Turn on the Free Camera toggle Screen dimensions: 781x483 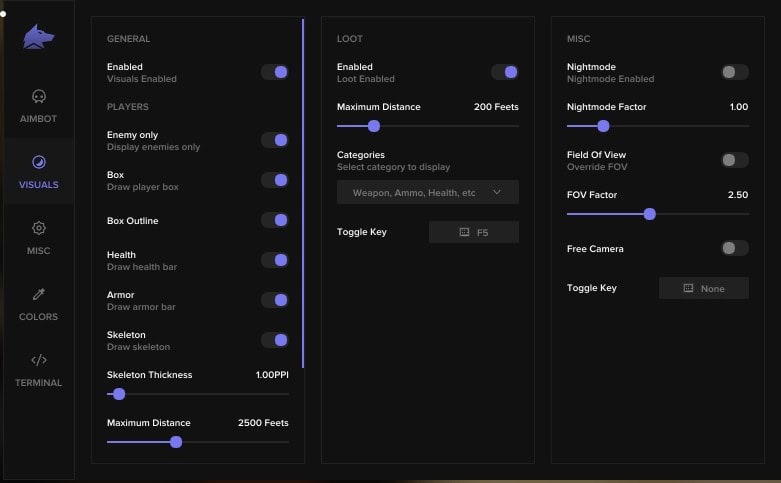pos(734,248)
